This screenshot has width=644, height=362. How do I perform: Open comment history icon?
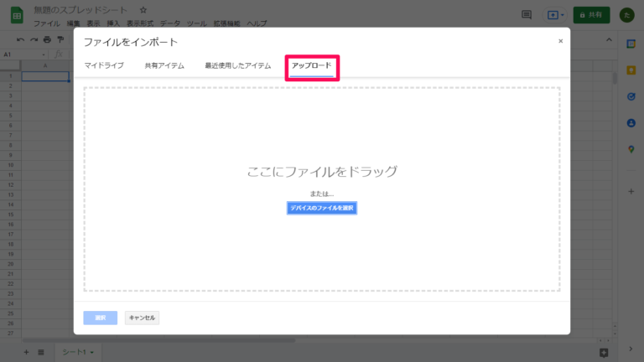(x=527, y=15)
